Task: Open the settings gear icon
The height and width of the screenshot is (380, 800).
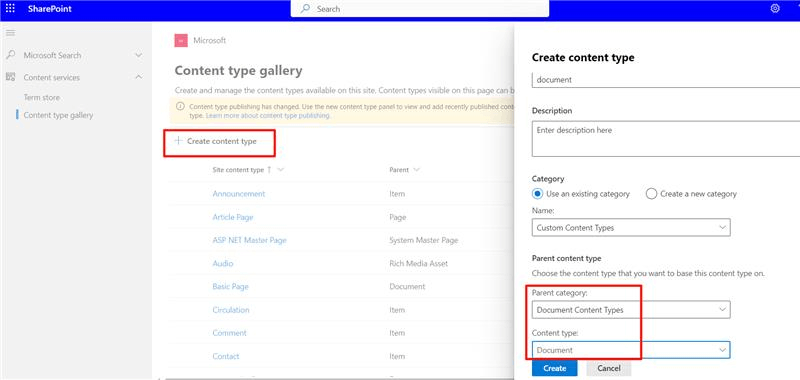Action: coord(775,9)
